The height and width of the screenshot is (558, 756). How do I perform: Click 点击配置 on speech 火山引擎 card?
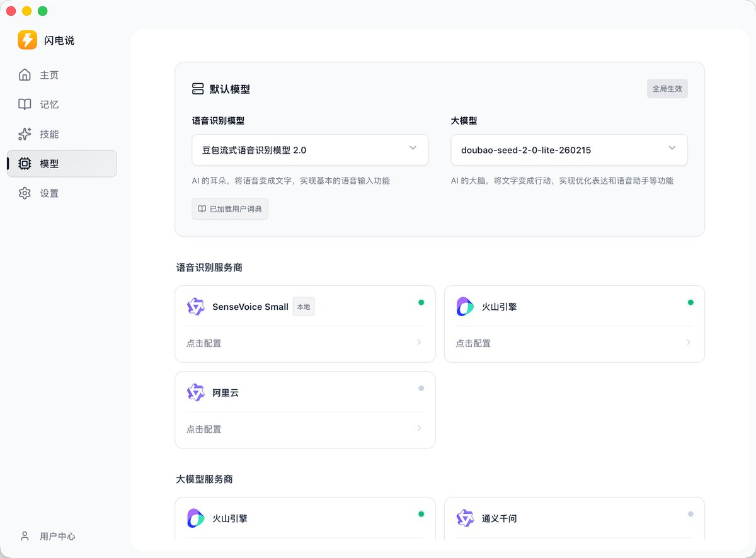point(473,343)
